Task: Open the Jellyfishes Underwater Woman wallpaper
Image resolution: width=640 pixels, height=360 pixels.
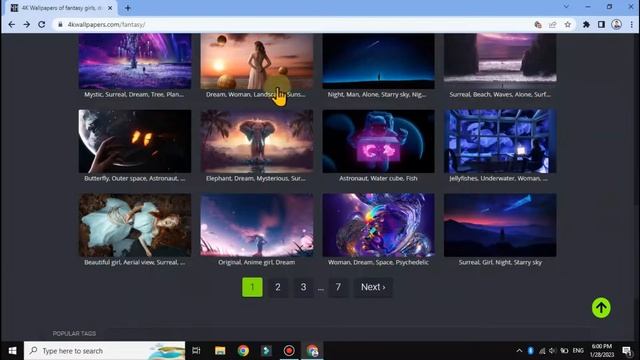Action: 500,141
